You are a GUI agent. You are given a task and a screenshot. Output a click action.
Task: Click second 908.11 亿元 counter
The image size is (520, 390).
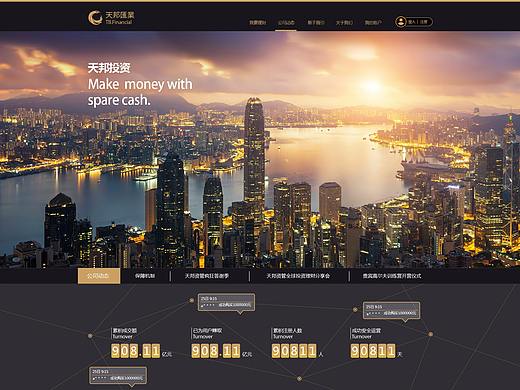pos(221,351)
